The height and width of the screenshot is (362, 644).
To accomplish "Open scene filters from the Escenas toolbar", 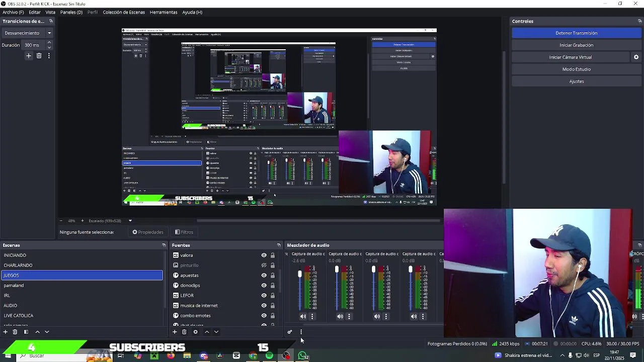I will (26, 332).
